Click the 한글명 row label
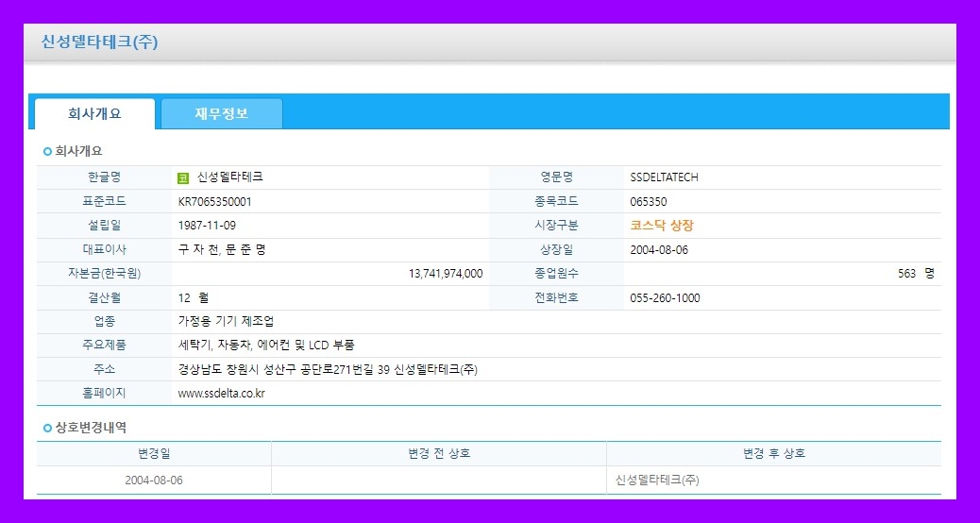 coord(104,177)
